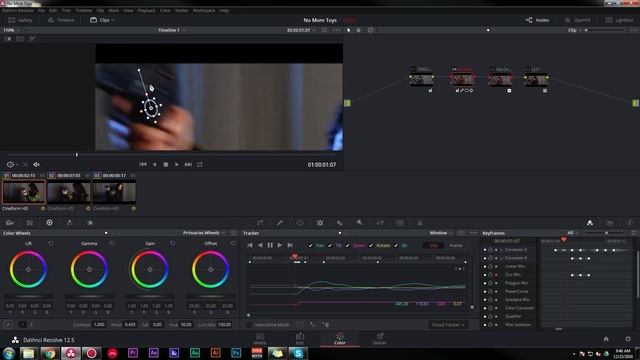
Task: Toggle loop playback in viewer
Action: 200,164
